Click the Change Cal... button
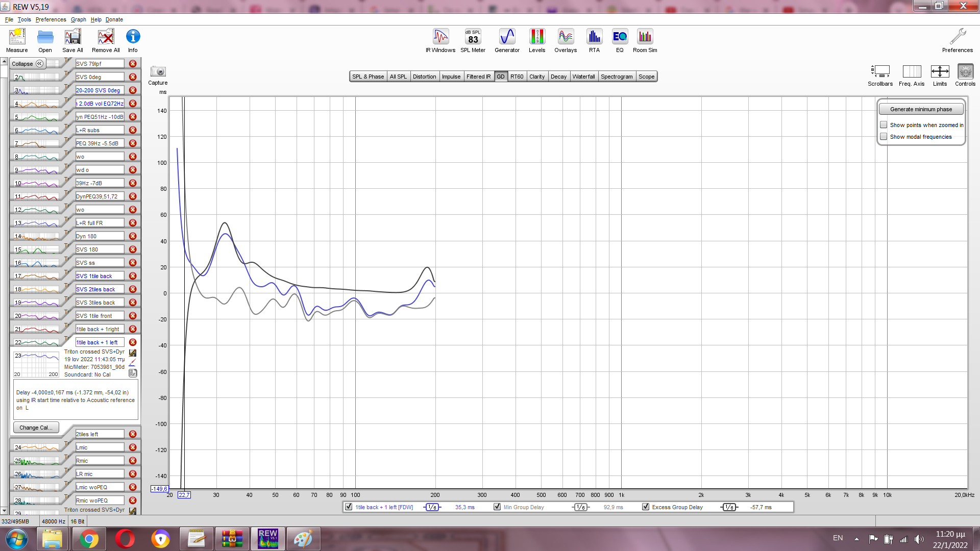 coord(36,428)
